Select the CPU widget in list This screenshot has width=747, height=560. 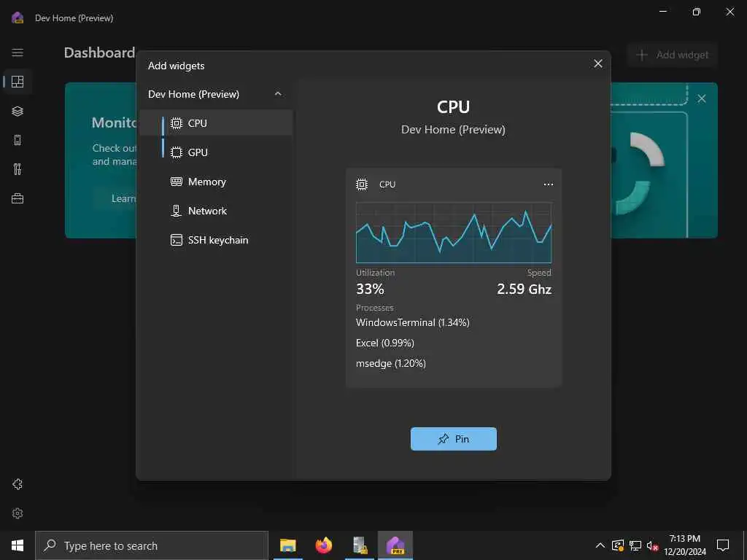216,122
